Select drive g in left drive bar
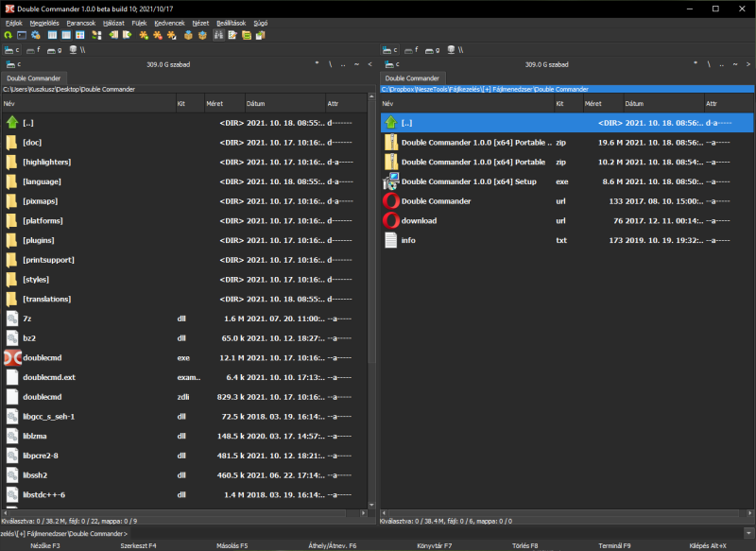Viewport: 756px width, 551px height. tap(54, 50)
